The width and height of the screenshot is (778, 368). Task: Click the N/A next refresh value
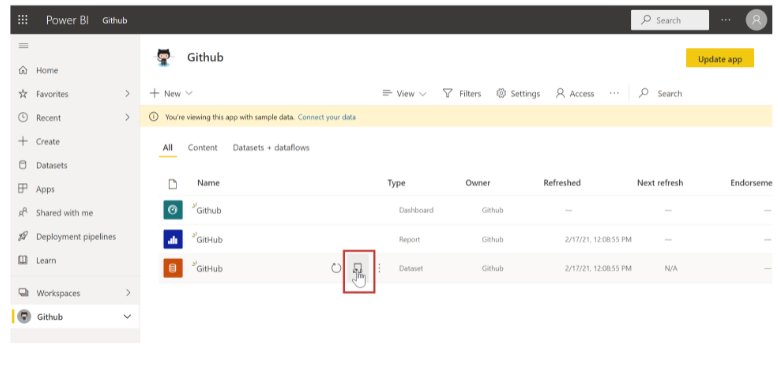[671, 268]
